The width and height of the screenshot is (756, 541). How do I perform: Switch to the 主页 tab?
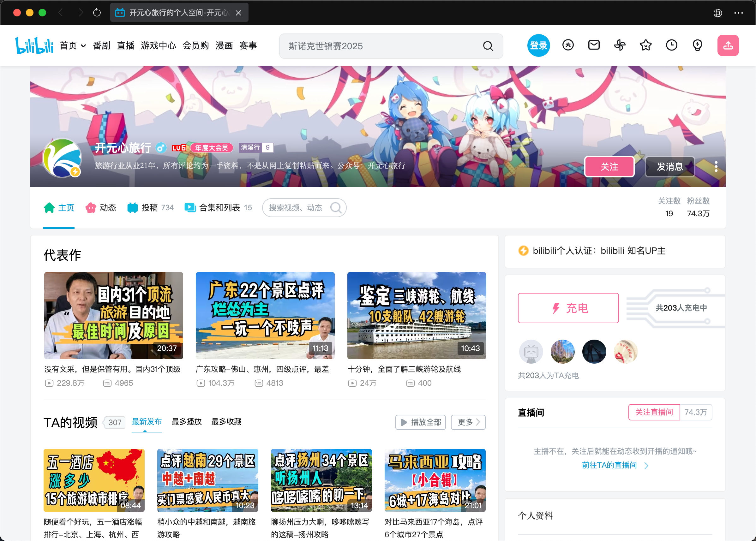click(x=59, y=208)
